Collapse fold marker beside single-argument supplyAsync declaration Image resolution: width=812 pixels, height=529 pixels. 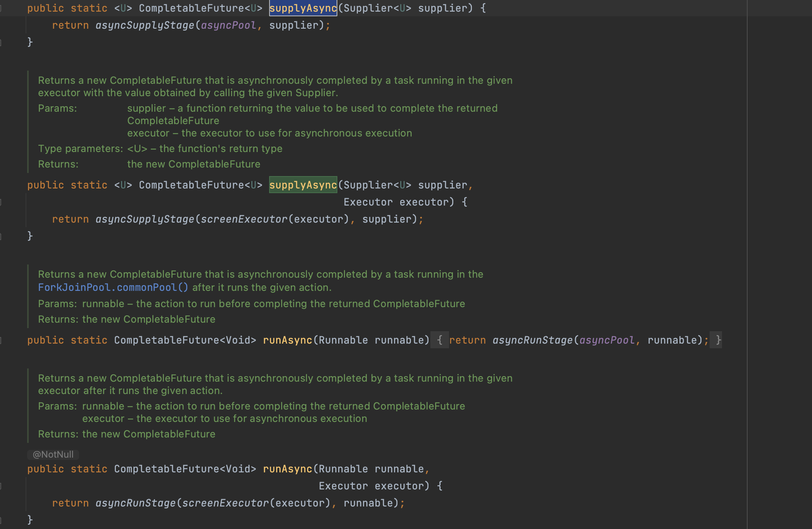(x=1, y=8)
